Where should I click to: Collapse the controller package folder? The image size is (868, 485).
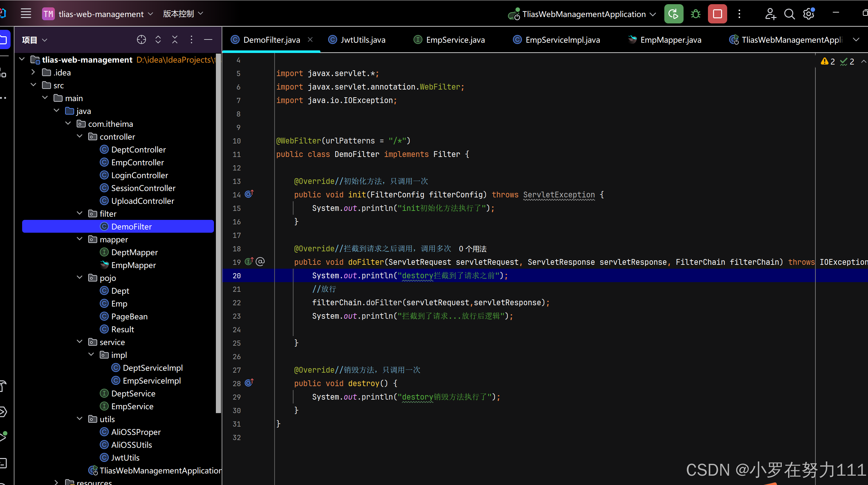click(80, 136)
